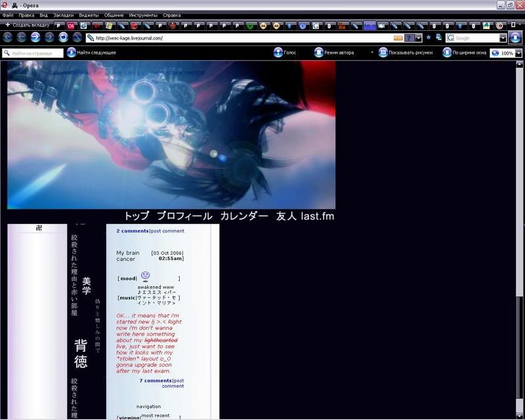Image resolution: width=525 pixels, height=420 pixels.
Task: Click the last.fm navigation link
Action: coord(318,216)
